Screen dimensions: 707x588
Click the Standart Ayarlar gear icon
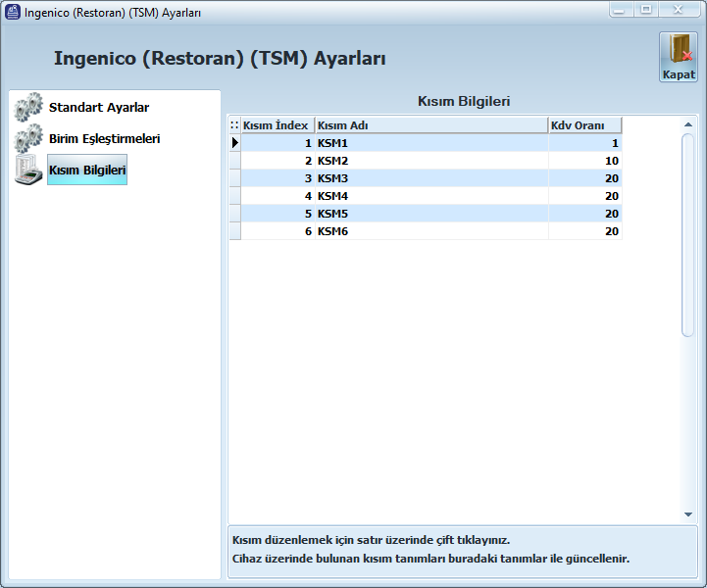pos(28,107)
